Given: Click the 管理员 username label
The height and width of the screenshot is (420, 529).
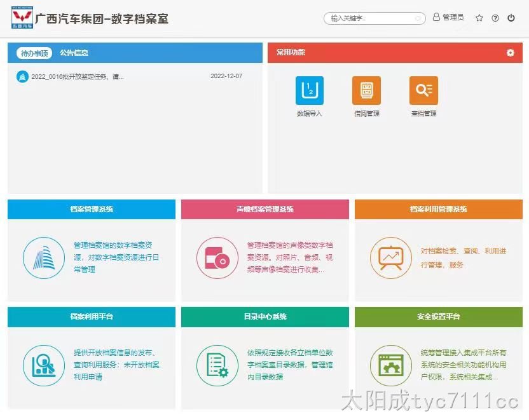Looking at the screenshot, I should coord(453,17).
